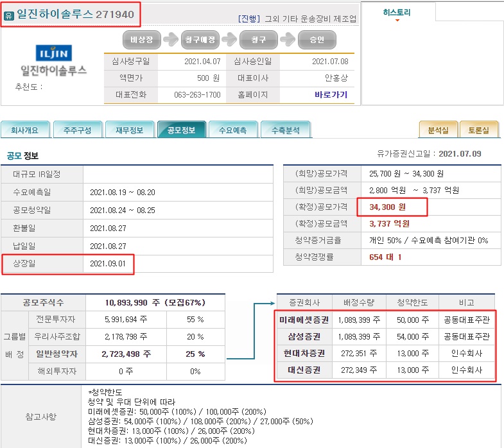Switch to the 주주구성 tab

78,130
